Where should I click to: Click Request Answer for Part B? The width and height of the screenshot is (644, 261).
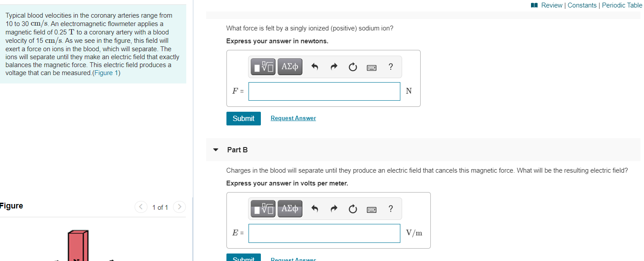(x=293, y=259)
